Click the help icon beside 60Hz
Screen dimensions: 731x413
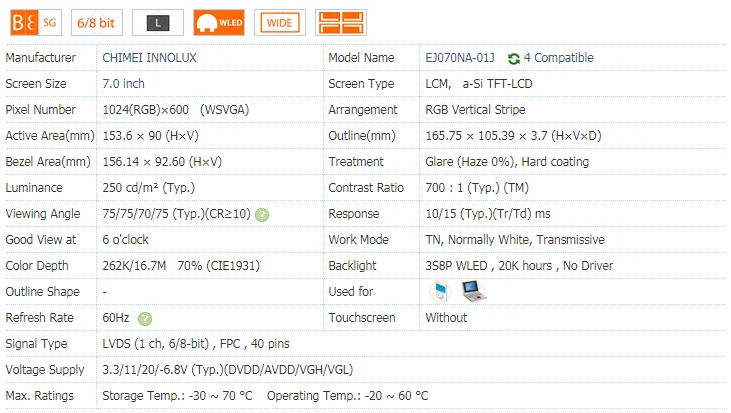(x=145, y=318)
